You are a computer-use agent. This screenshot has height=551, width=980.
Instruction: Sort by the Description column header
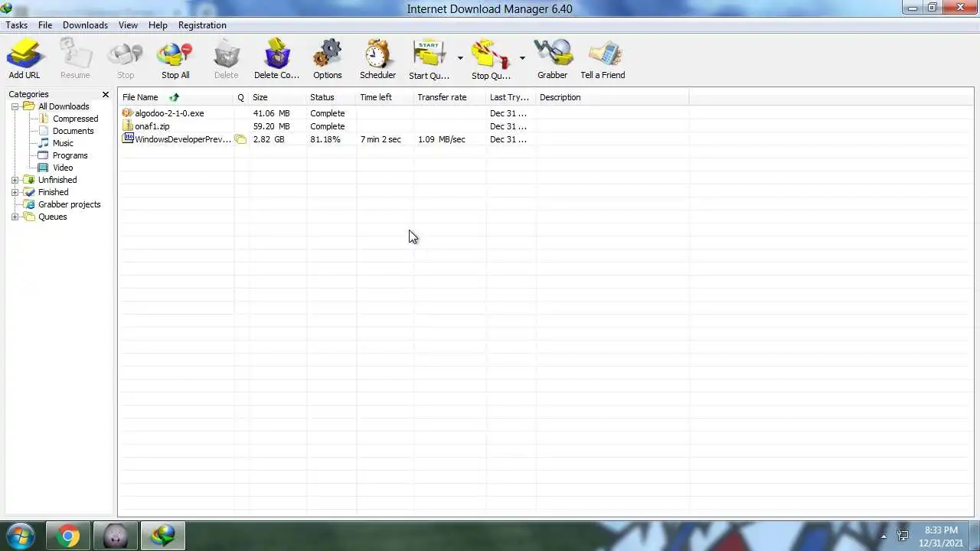click(x=612, y=97)
